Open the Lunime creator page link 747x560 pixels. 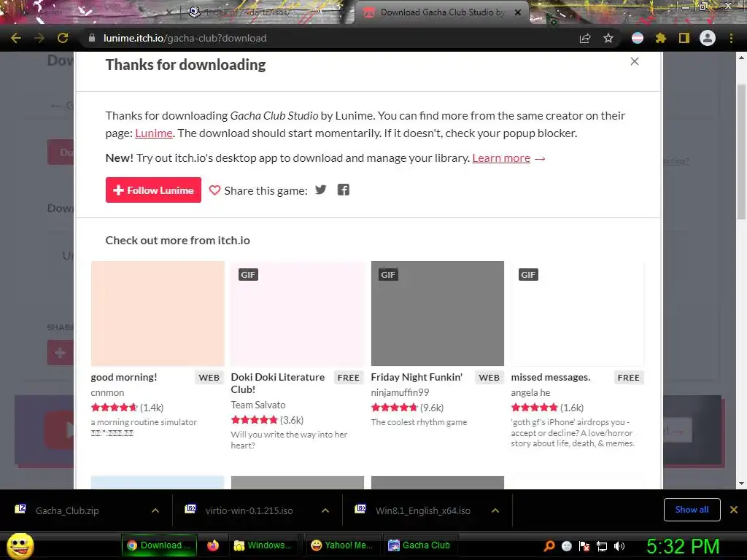coord(153,133)
